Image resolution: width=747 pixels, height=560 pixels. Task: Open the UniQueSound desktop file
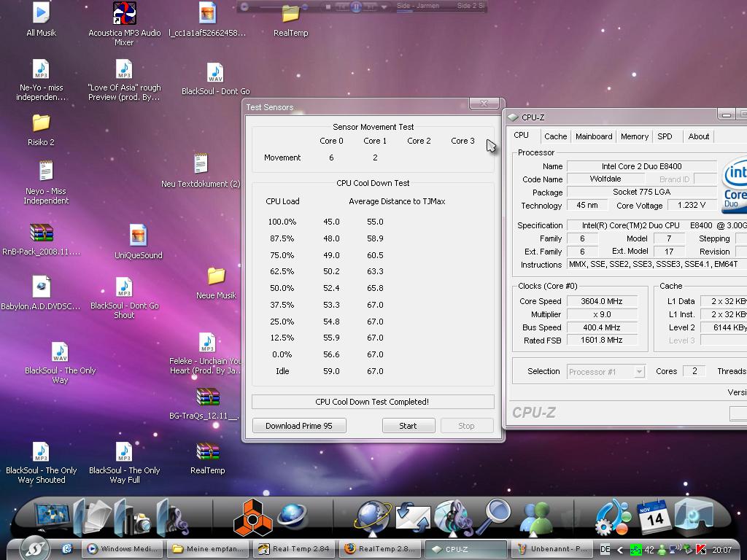click(x=138, y=236)
